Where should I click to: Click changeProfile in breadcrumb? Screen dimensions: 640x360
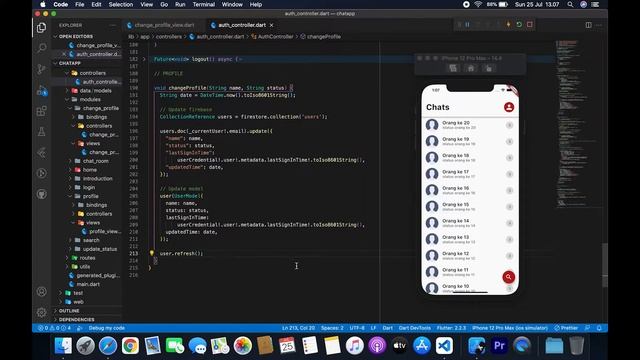point(324,36)
